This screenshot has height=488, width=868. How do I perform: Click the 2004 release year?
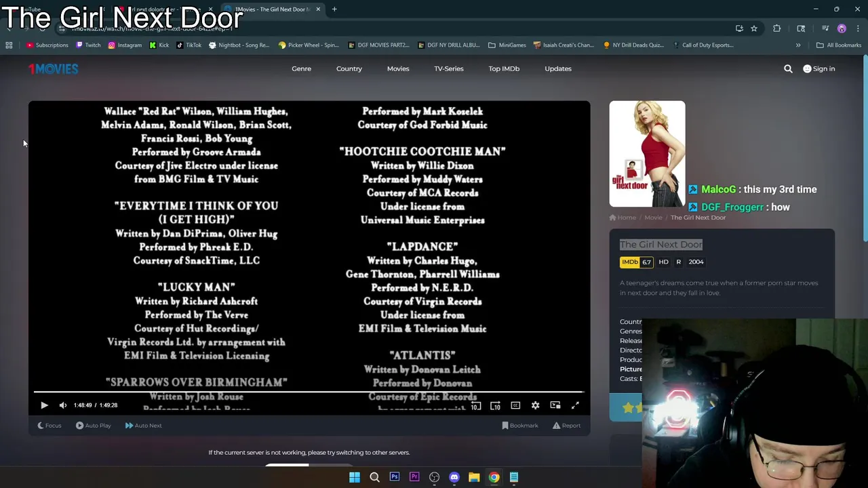tap(696, 262)
